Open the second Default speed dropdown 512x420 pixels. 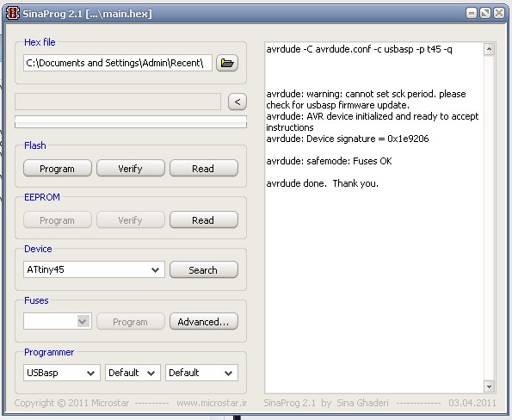click(201, 373)
